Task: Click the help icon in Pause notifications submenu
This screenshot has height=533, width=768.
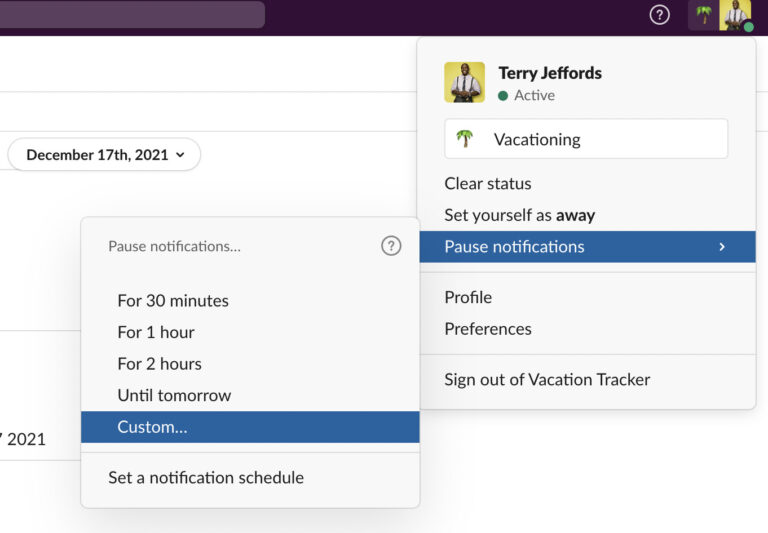Action: point(391,246)
